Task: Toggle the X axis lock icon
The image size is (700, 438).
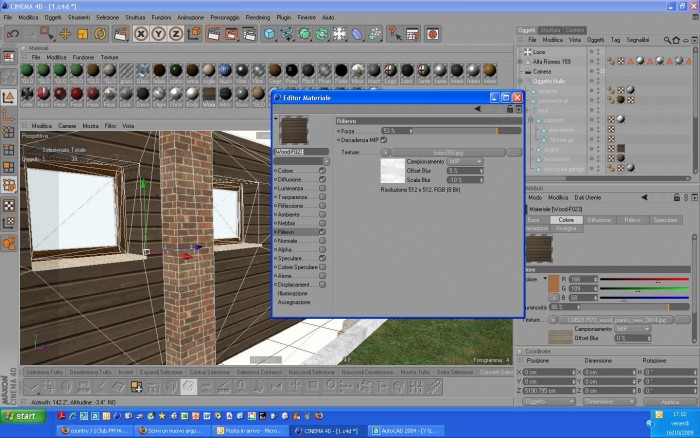Action: point(141,34)
